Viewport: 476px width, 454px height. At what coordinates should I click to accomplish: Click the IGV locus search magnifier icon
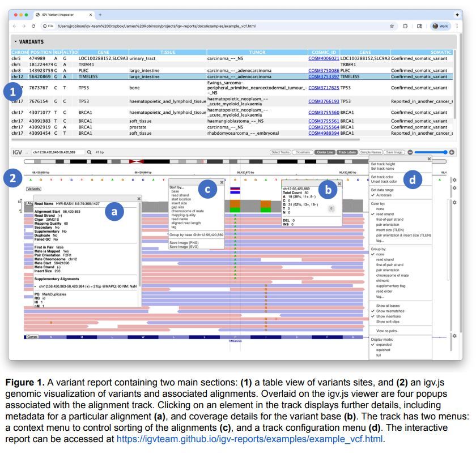click(90, 152)
